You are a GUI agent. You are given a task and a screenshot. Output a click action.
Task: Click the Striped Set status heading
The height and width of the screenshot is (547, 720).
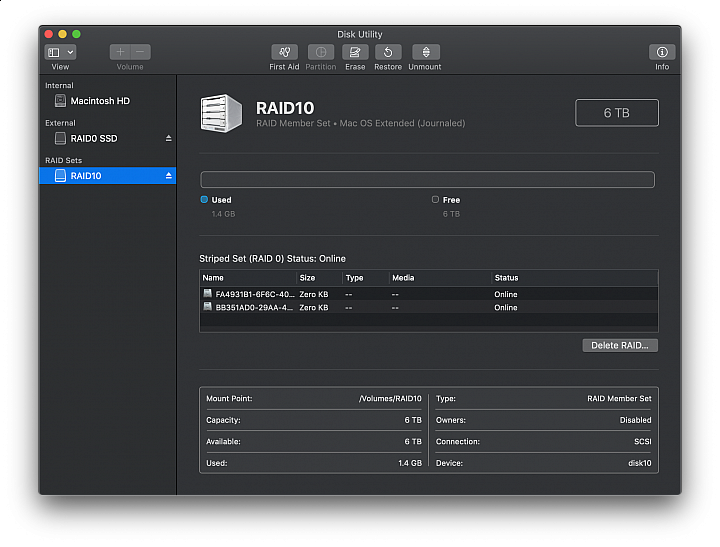click(x=272, y=259)
